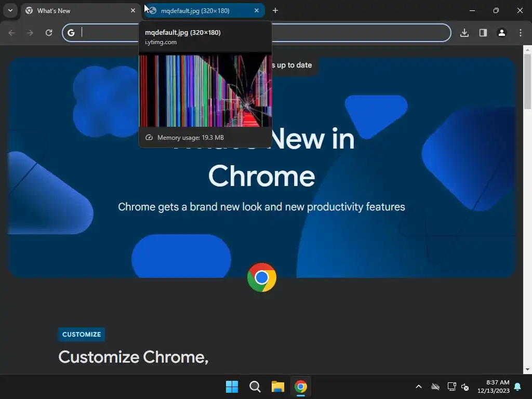532x399 pixels.
Task: Click the scrollbar up arrow
Action: pos(527,49)
